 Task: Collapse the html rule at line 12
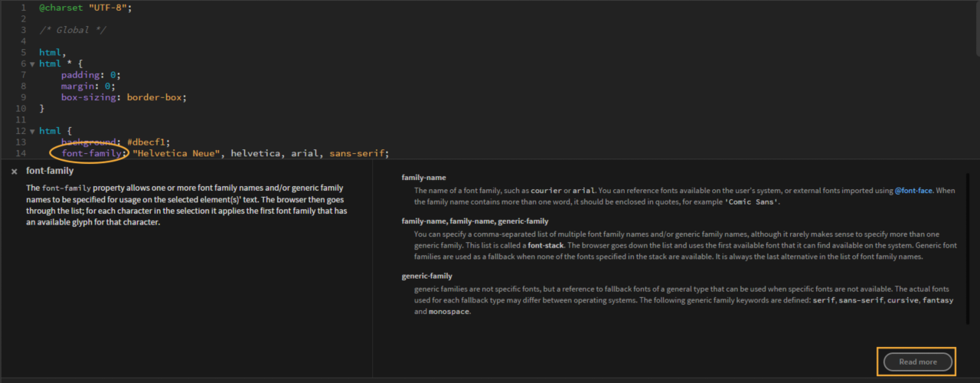coord(32,131)
